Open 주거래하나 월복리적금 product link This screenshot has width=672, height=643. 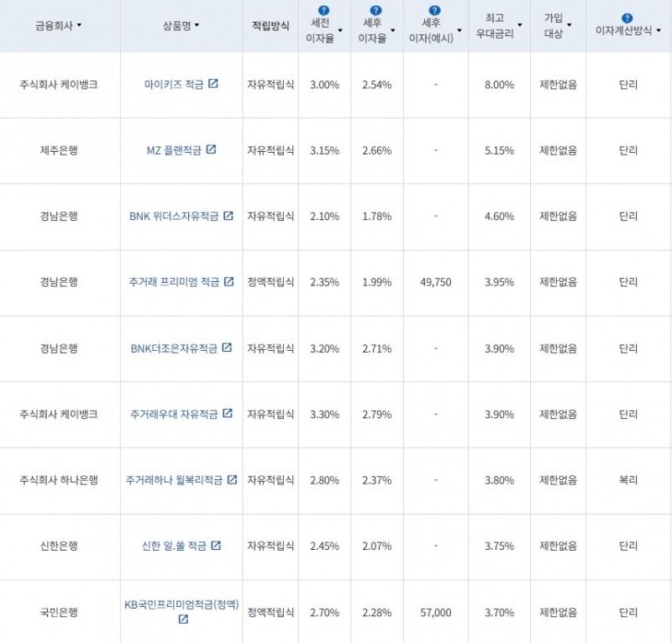[174, 480]
